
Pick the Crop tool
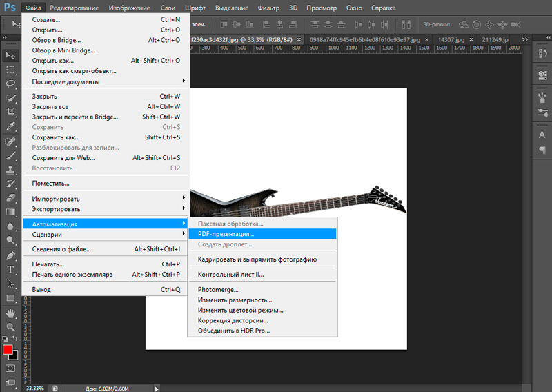(10, 112)
